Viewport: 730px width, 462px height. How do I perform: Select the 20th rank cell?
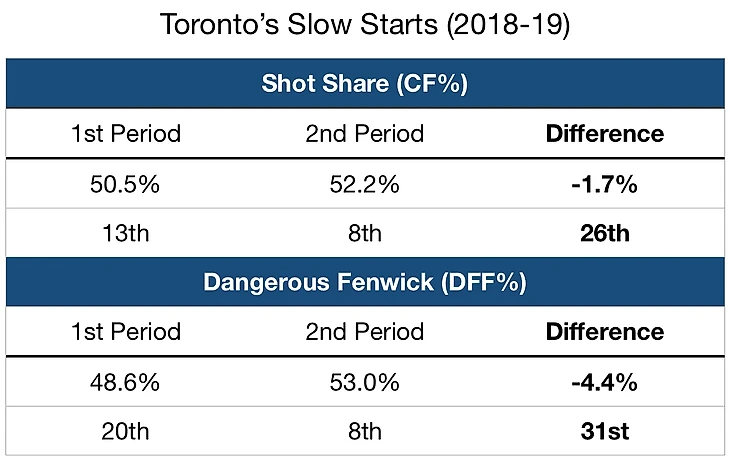coord(126,431)
